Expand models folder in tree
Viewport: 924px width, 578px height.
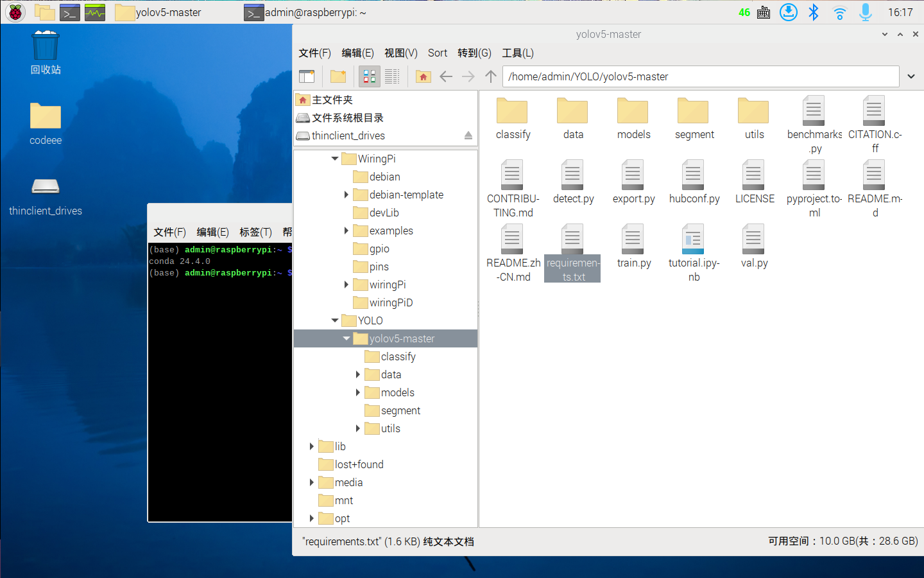[358, 392]
